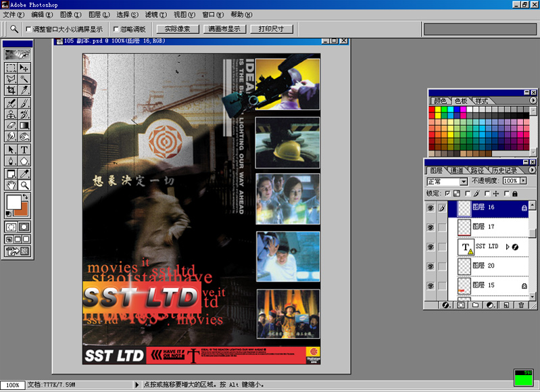Select the Airbrush tool
Screen dimensions: 540x392
pyautogui.click(x=11, y=103)
